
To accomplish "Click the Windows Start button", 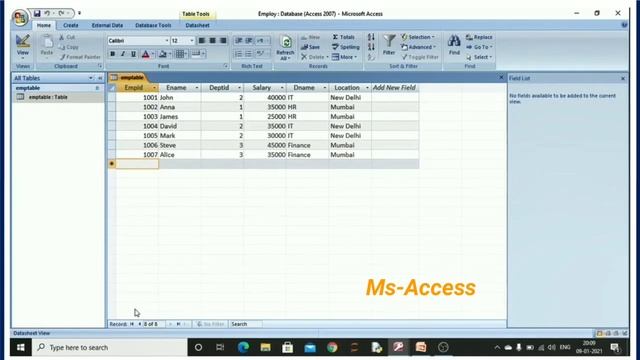I will click(21, 347).
